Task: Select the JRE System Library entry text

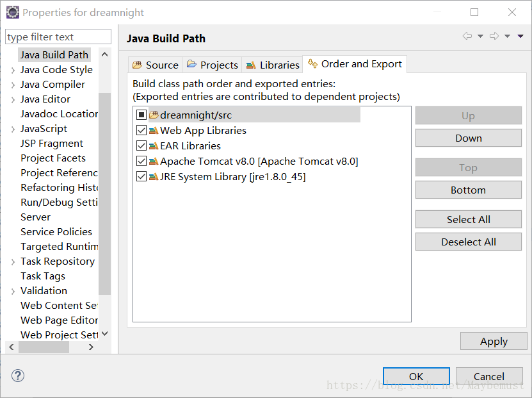Action: 233,177
